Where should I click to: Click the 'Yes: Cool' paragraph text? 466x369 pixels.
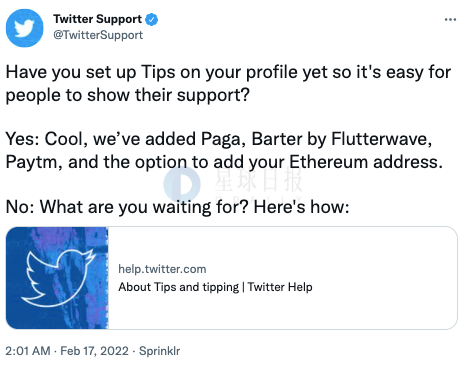[224, 150]
